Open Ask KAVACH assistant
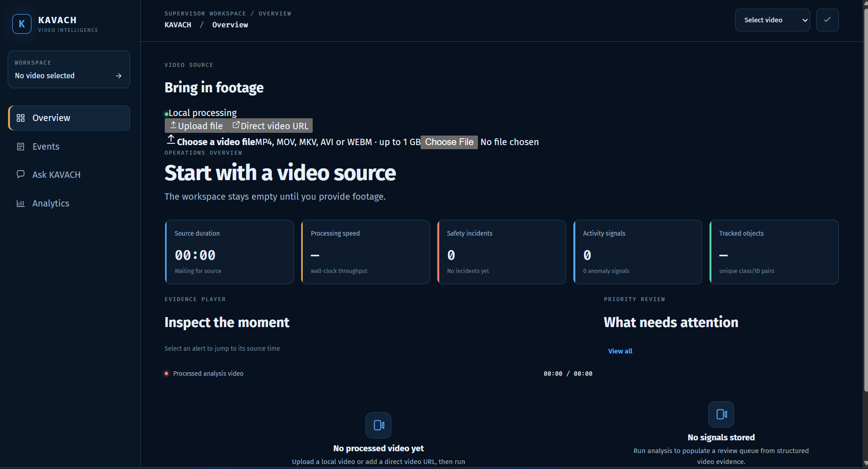 point(69,175)
